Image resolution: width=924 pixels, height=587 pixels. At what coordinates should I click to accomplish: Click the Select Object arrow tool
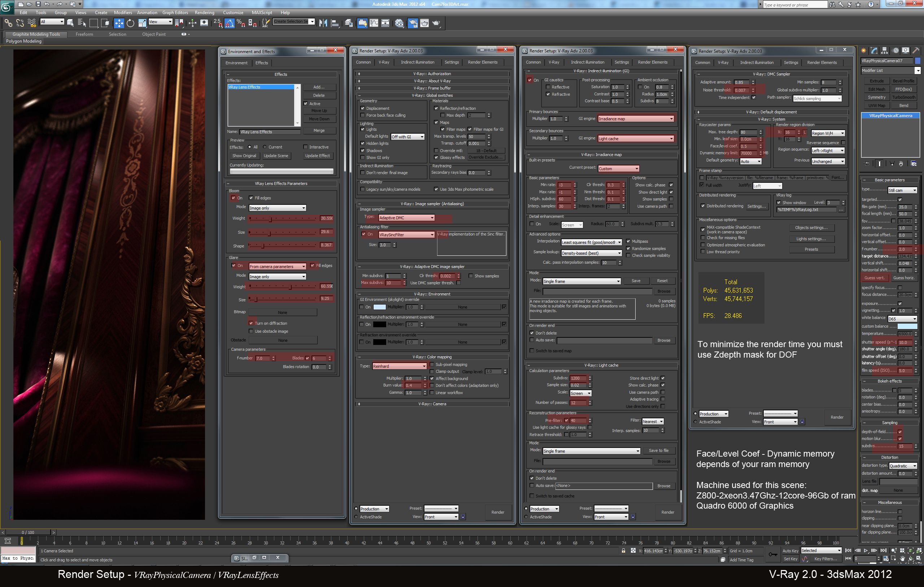[70, 23]
